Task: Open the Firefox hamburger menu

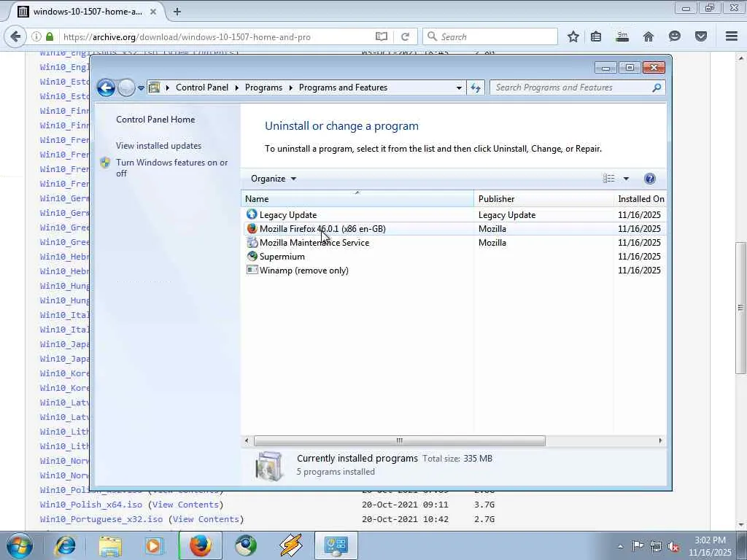Action: coord(732,36)
